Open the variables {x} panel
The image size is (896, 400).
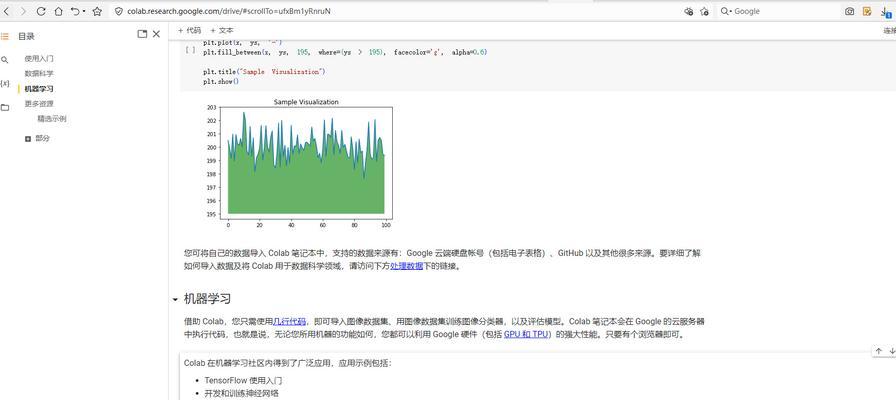pos(5,83)
